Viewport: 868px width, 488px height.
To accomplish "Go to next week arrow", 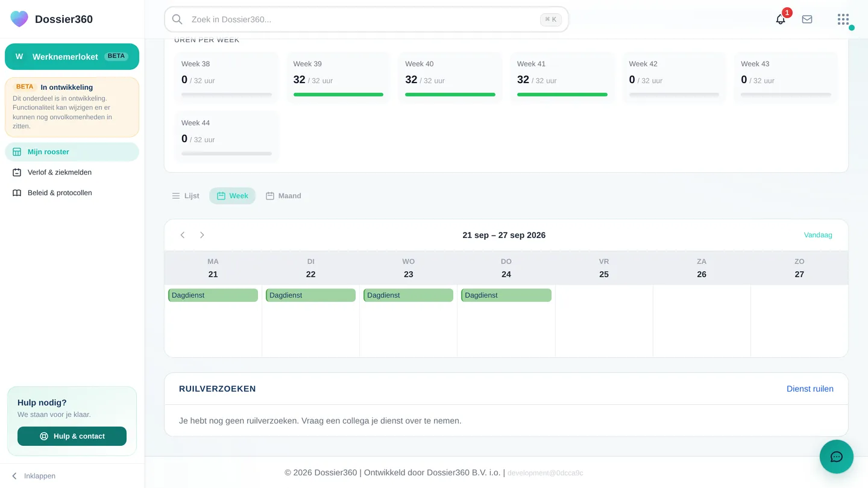I will pos(202,235).
